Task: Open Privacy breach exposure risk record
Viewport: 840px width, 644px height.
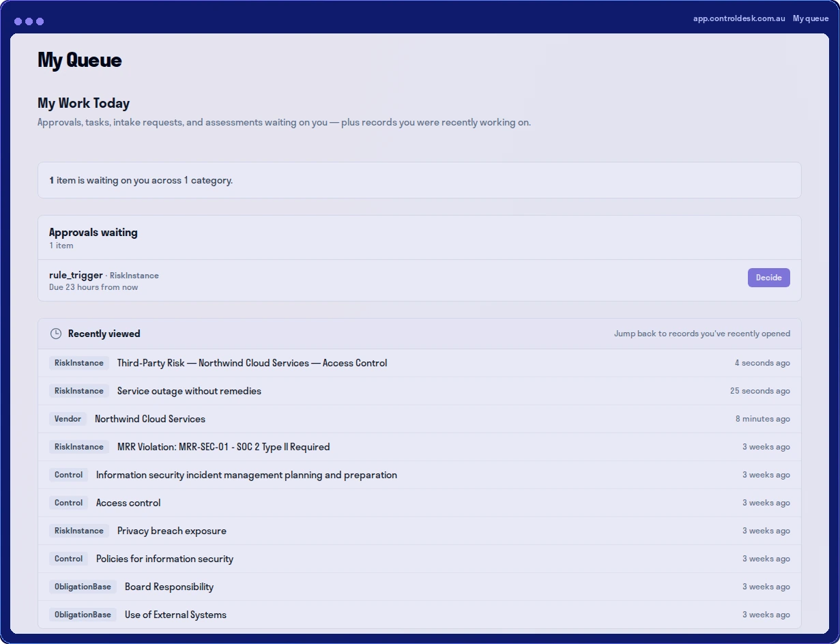Action: coord(419,531)
